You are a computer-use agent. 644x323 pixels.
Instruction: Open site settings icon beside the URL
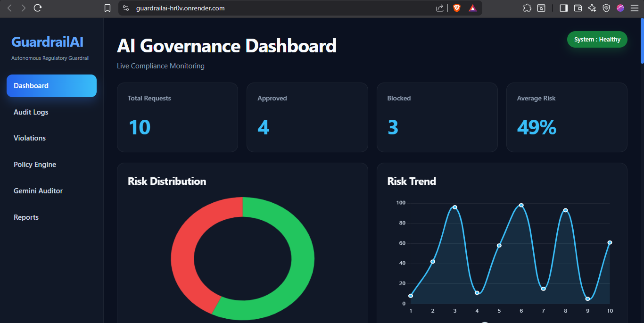125,8
